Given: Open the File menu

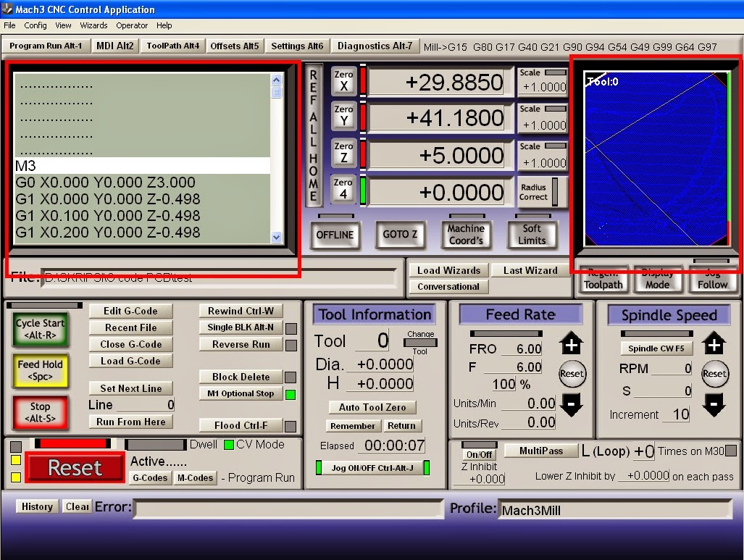Looking at the screenshot, I should point(9,25).
